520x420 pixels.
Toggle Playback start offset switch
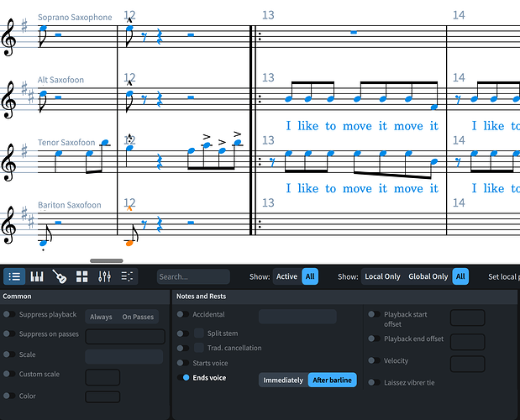coord(374,314)
